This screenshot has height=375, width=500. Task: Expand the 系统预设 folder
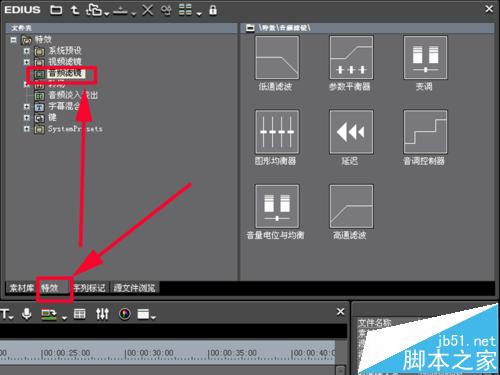(27, 51)
